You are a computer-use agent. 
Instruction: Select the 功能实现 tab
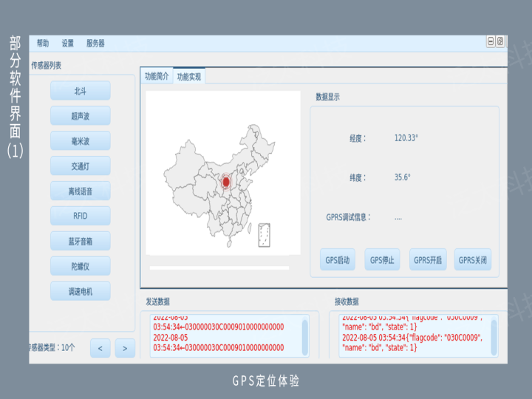click(189, 77)
